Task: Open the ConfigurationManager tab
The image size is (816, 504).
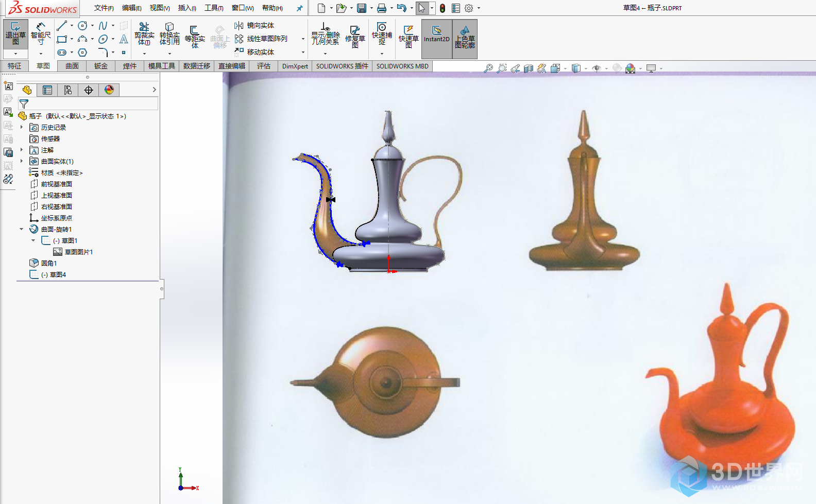Action: 68,90
